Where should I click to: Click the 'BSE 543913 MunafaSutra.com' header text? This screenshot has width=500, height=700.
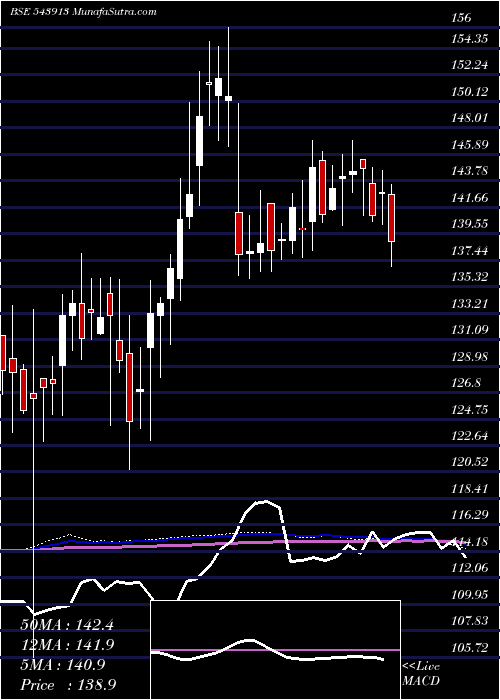coord(83,12)
